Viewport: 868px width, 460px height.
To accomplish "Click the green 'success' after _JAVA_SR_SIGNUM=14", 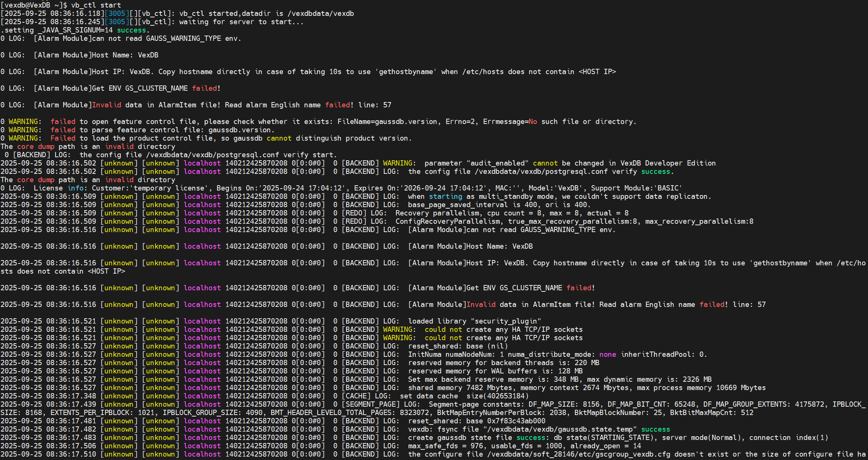I will point(131,30).
